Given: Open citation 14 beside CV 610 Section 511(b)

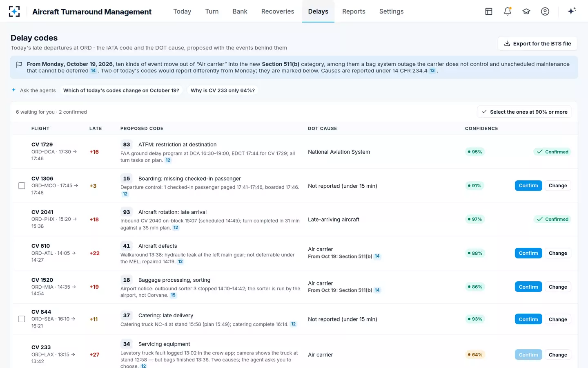Looking at the screenshot, I should pos(377,256).
